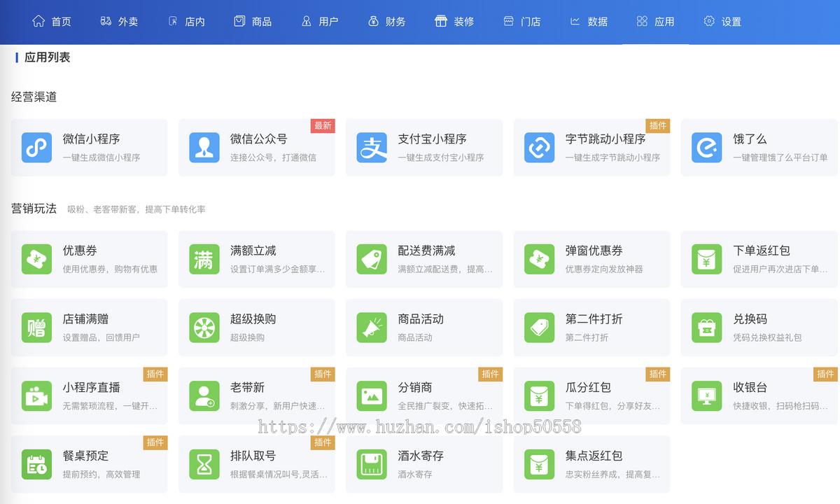Click the 分销商 picture icon

372,396
